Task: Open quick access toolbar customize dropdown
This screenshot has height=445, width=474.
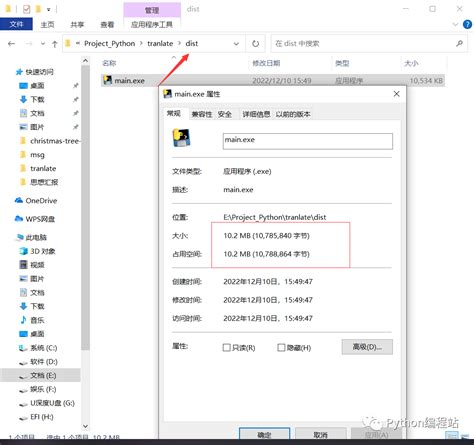Action: click(49, 10)
